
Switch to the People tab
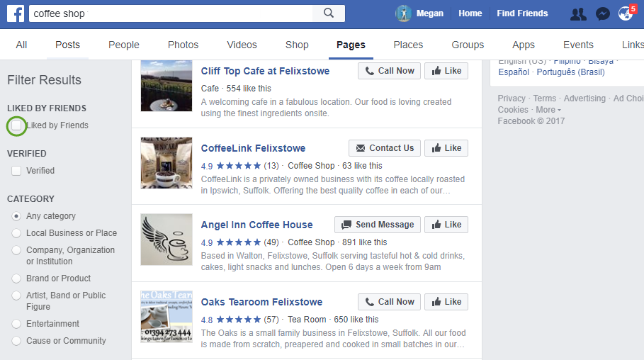[x=123, y=45]
